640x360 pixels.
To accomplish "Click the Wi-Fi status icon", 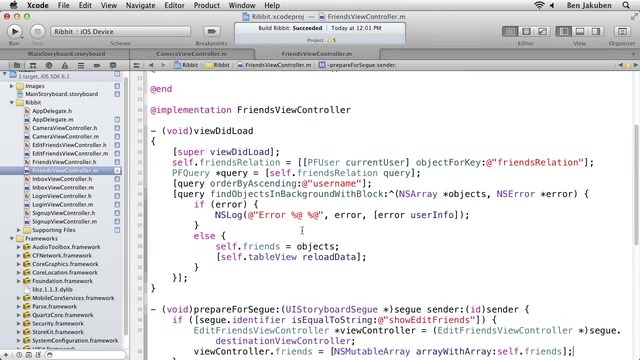I will click(x=539, y=5).
